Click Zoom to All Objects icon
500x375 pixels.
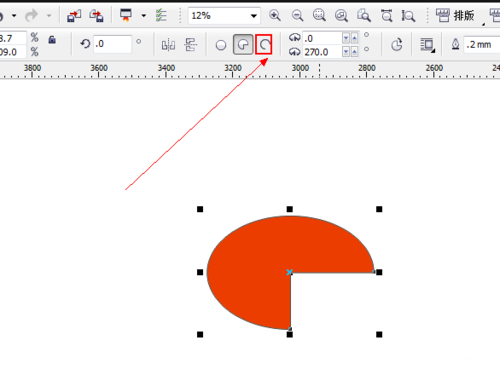341,15
